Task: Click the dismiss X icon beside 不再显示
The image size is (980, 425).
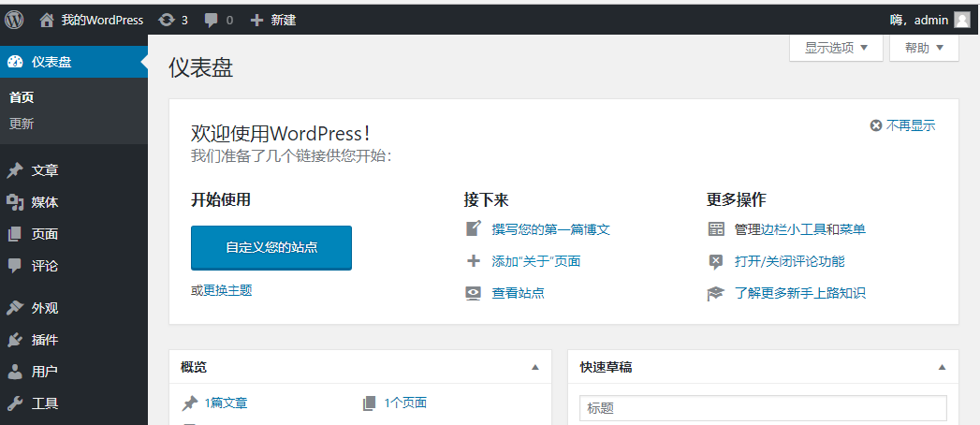Action: coord(875,125)
